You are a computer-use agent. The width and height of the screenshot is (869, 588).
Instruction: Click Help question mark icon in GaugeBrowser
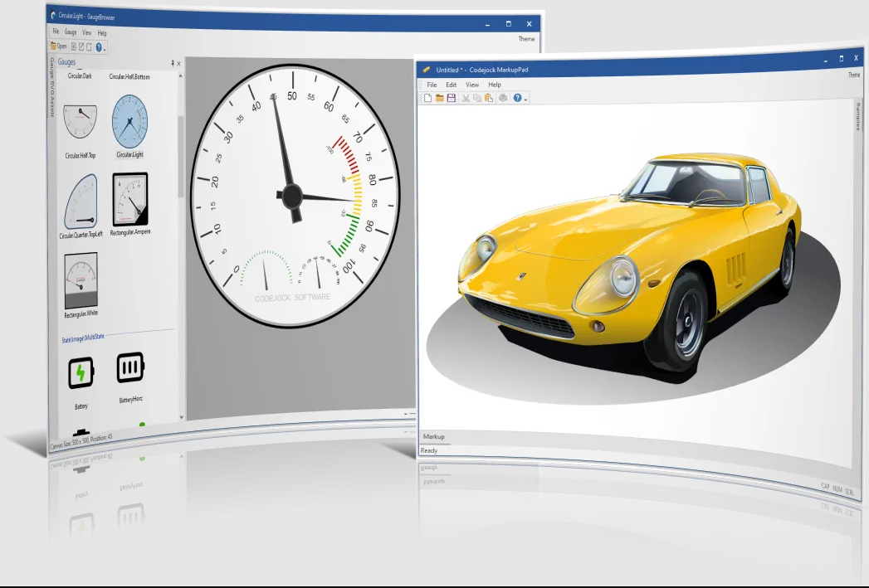tap(99, 47)
